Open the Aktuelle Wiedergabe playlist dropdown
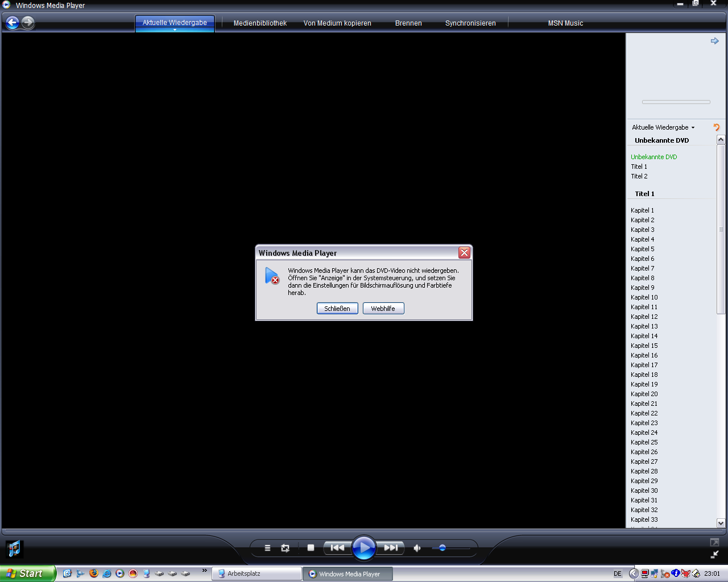 663,127
